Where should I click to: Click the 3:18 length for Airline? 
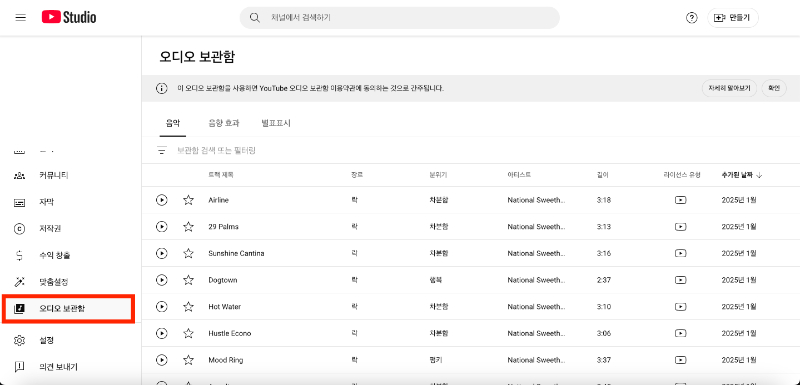click(604, 200)
